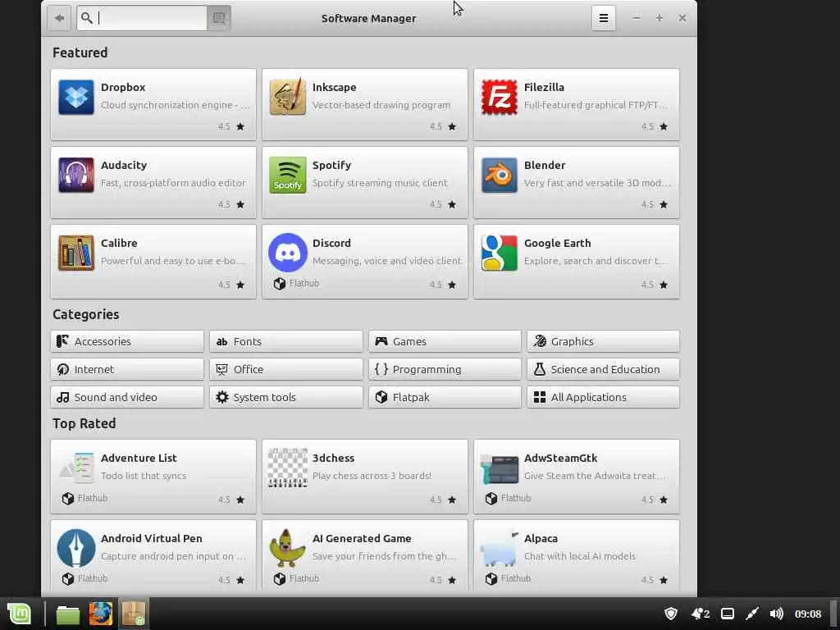Open the System tools category

(x=286, y=397)
